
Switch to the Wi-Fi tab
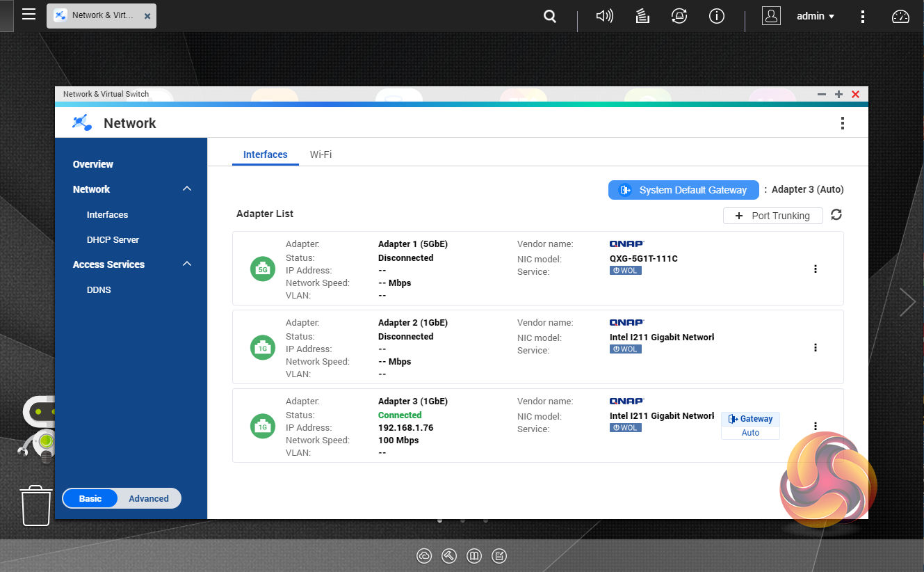(321, 154)
